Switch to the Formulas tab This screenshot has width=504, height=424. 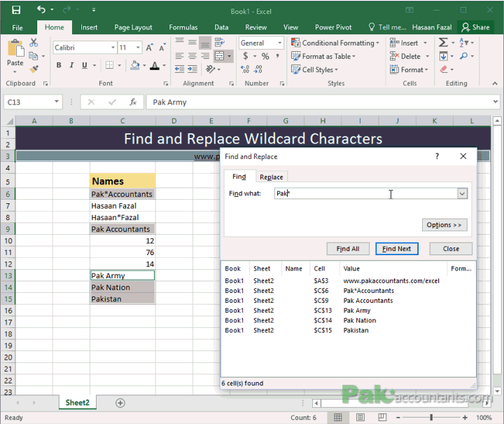tap(183, 27)
